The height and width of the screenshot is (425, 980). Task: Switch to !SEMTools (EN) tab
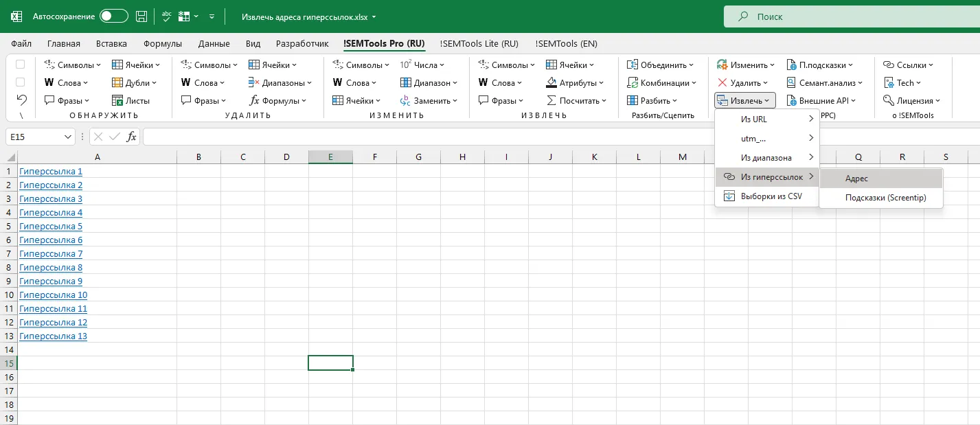pyautogui.click(x=566, y=43)
